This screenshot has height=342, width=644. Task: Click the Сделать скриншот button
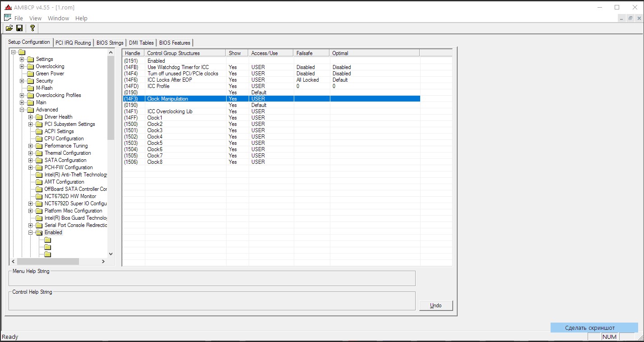click(594, 328)
